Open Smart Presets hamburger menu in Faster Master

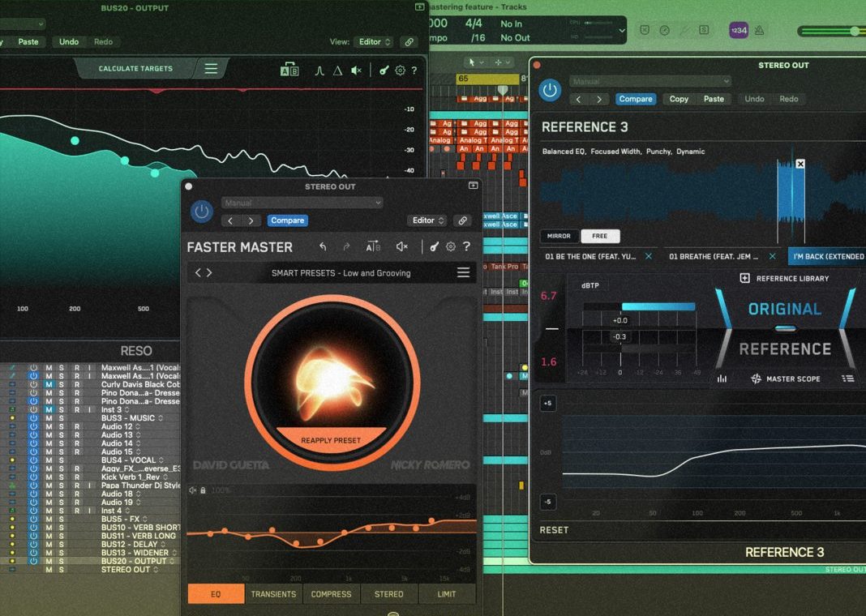click(463, 272)
